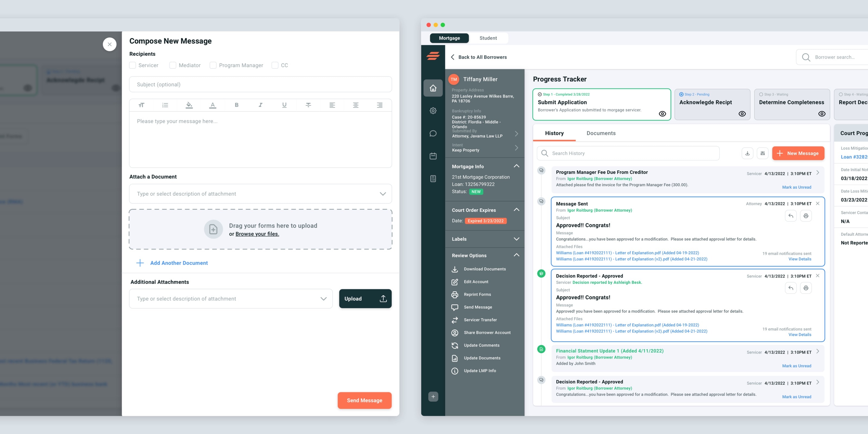The width and height of the screenshot is (868, 434).
Task: Open Home in the sidebar
Action: coord(433,88)
